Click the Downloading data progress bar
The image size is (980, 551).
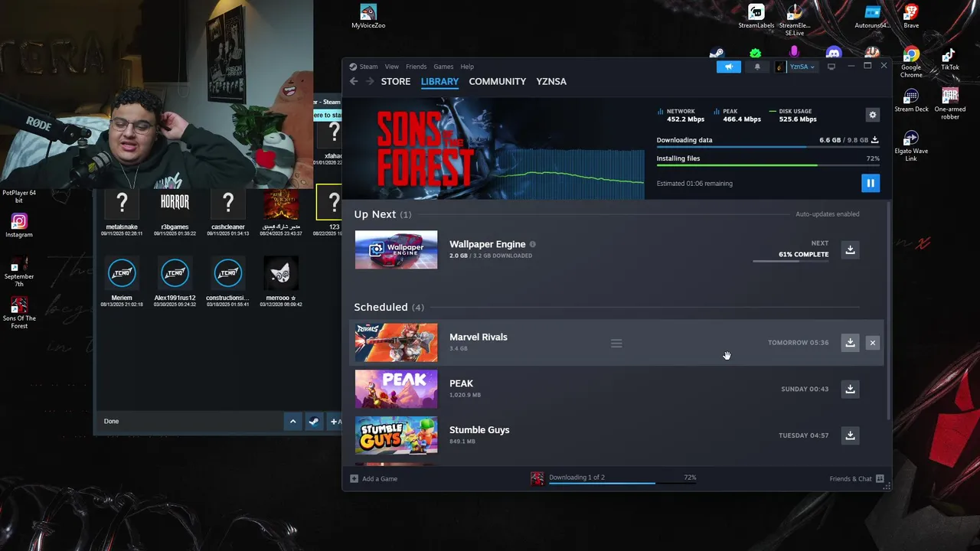tap(768, 147)
